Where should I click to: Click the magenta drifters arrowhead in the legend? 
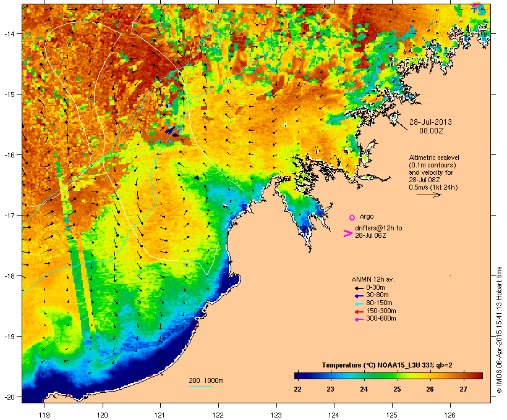[348, 233]
